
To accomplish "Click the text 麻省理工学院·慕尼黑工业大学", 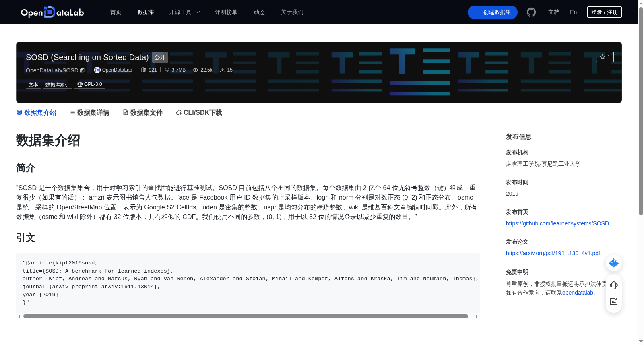I will pos(543,164).
